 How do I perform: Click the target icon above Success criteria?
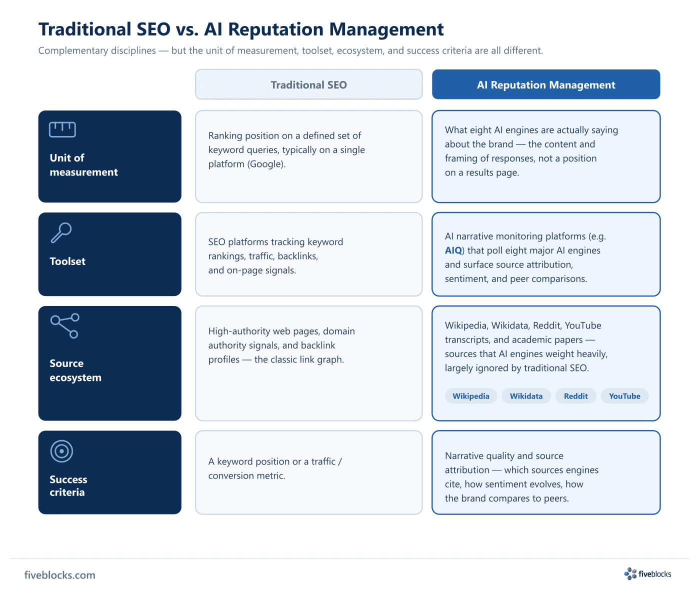61,451
